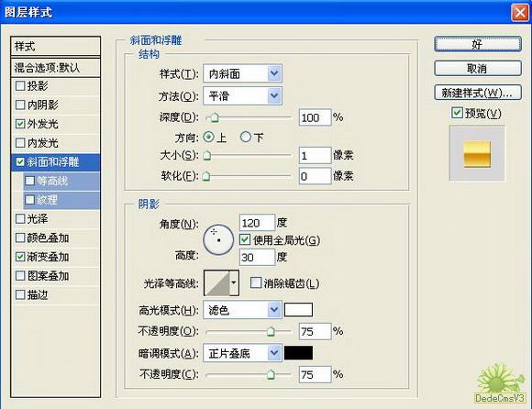Click the style preview thumbnail swatch
The height and width of the screenshot is (409, 532).
pyautogui.click(x=477, y=154)
